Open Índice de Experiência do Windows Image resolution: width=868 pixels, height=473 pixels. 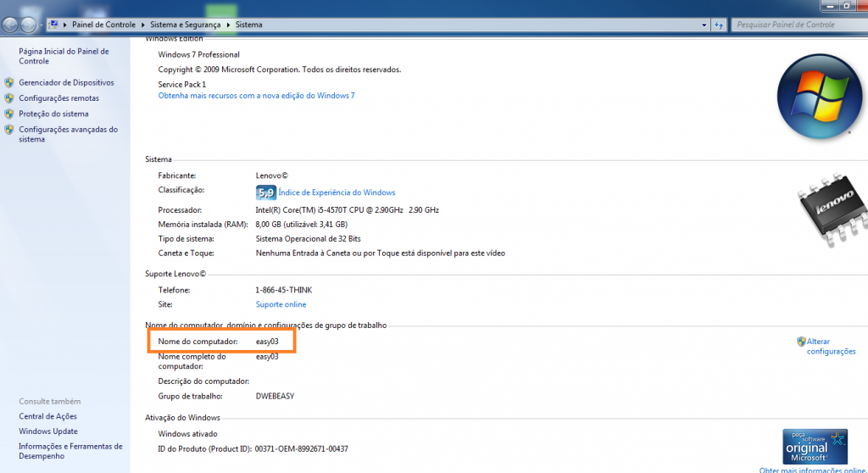pyautogui.click(x=337, y=192)
